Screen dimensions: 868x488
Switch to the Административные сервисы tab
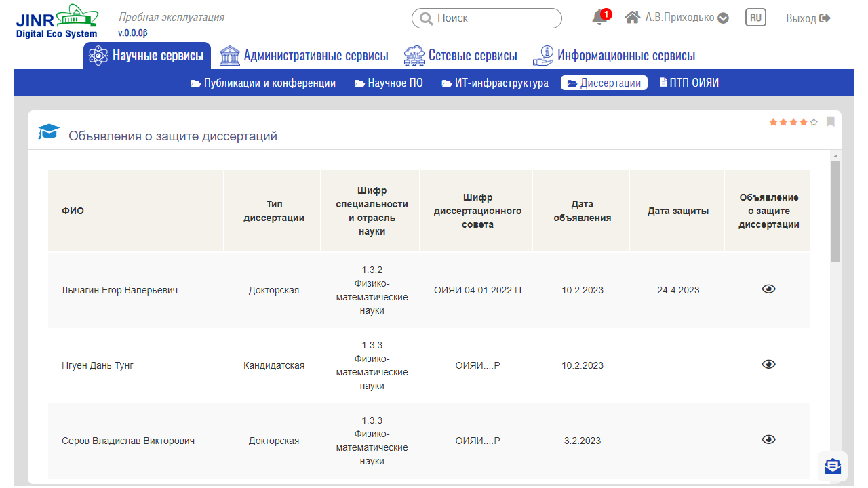(304, 56)
